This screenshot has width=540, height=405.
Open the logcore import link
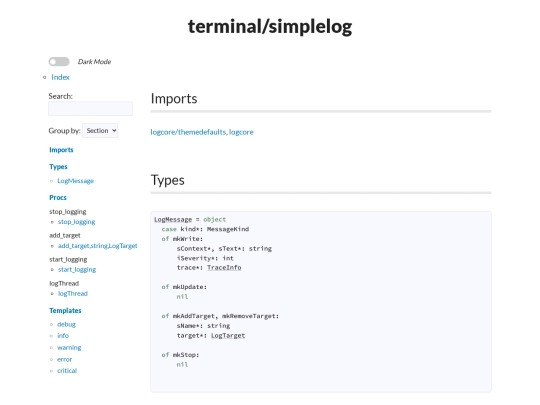point(241,132)
